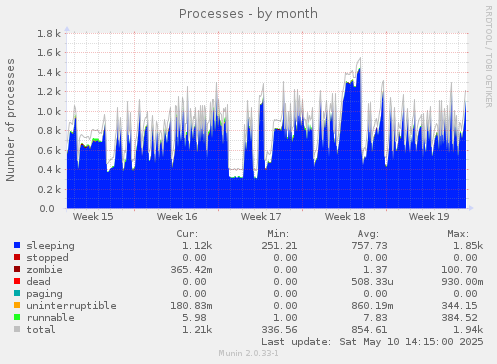
Task: Click zombie maximum value 100.70
Action: click(x=460, y=270)
